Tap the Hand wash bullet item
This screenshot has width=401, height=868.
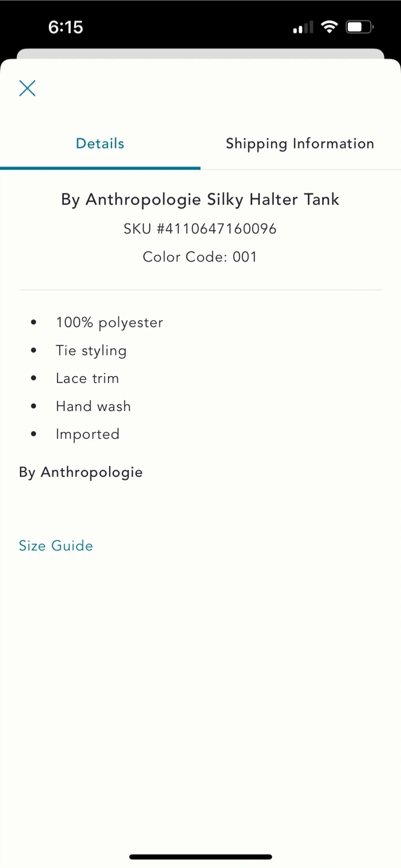(93, 406)
